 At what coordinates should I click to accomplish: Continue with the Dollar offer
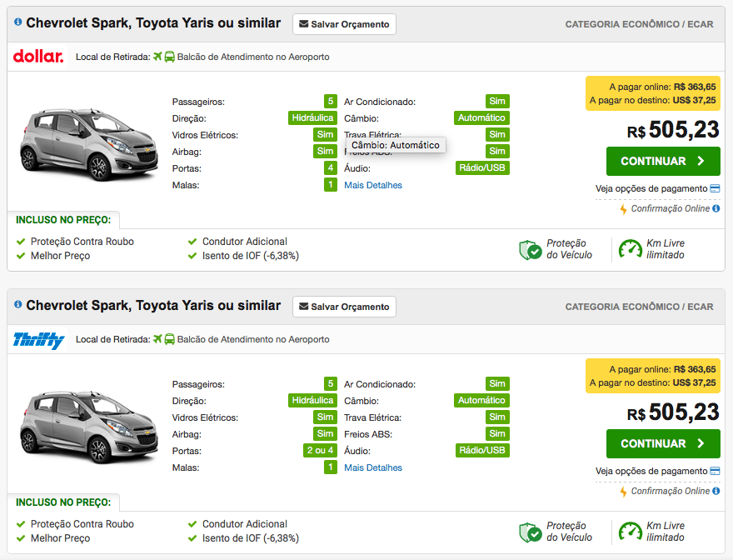coord(663,161)
